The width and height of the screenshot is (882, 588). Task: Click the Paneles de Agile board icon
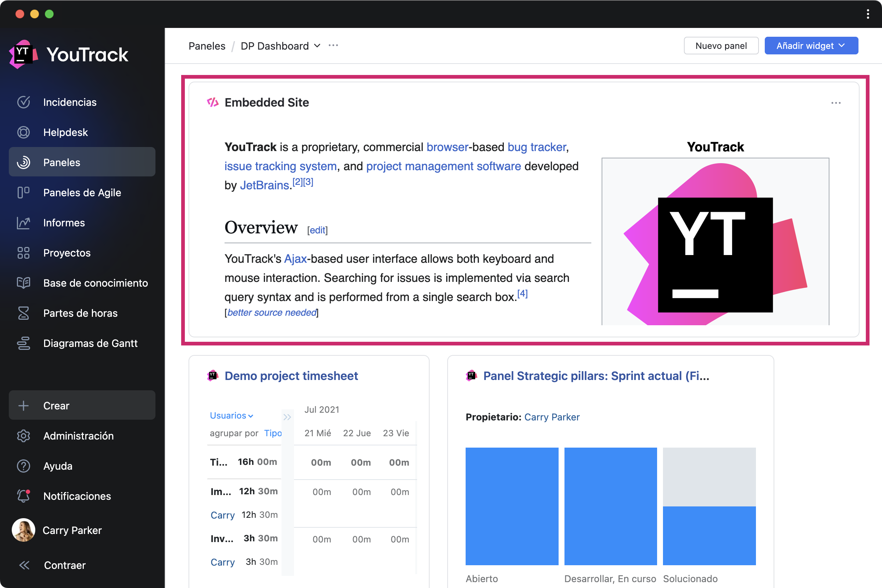[23, 193]
